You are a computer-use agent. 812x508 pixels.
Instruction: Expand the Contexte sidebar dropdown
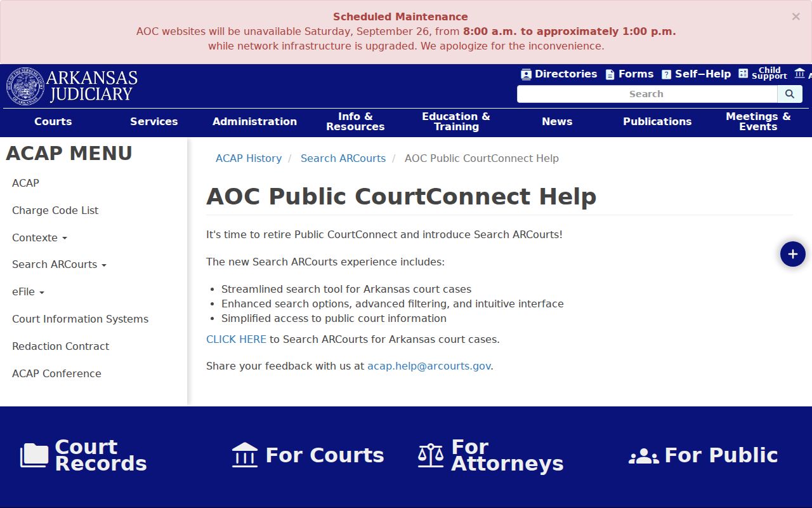(x=39, y=237)
